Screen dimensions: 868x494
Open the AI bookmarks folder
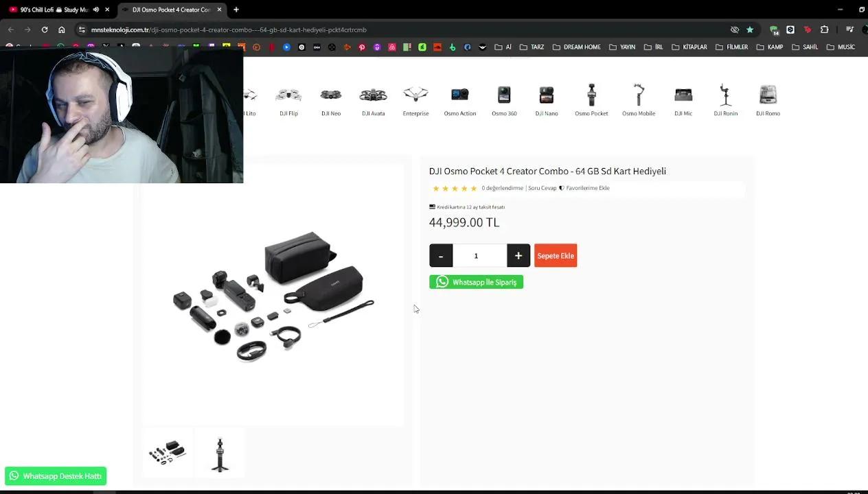click(x=503, y=47)
